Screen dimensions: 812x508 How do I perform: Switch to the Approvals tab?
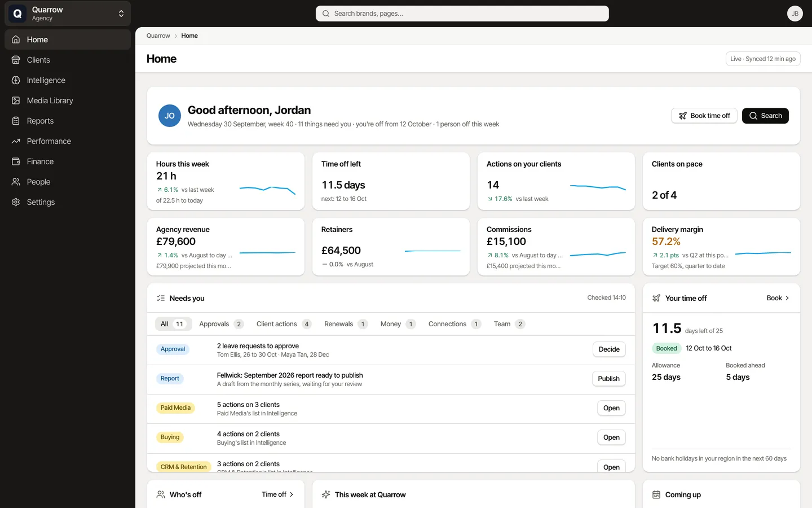pyautogui.click(x=221, y=324)
